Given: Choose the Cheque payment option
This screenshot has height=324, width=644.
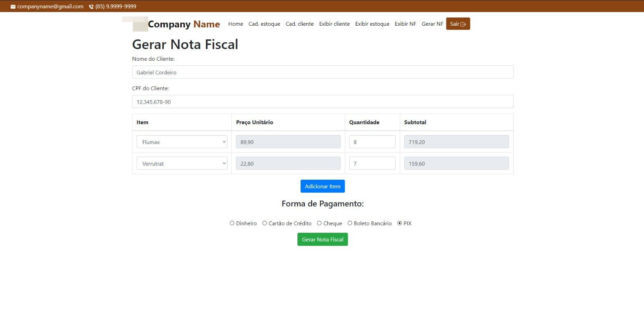Looking at the screenshot, I should point(319,224).
